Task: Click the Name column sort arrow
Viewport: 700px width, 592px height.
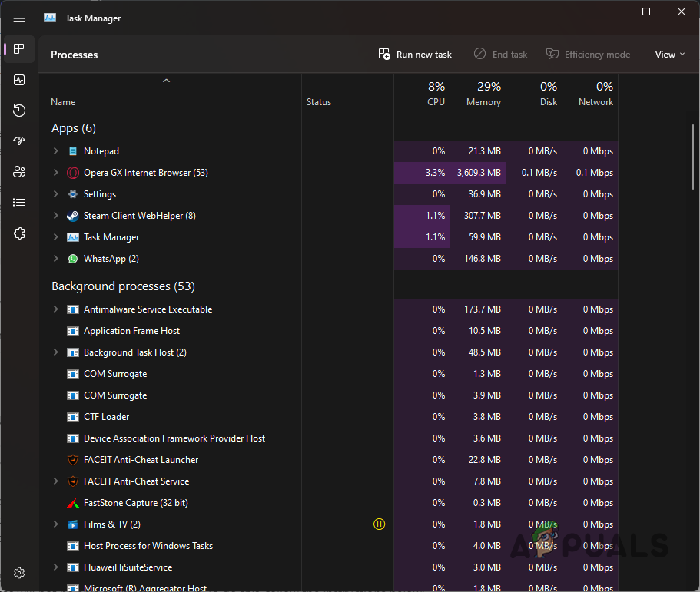Action: [x=166, y=80]
